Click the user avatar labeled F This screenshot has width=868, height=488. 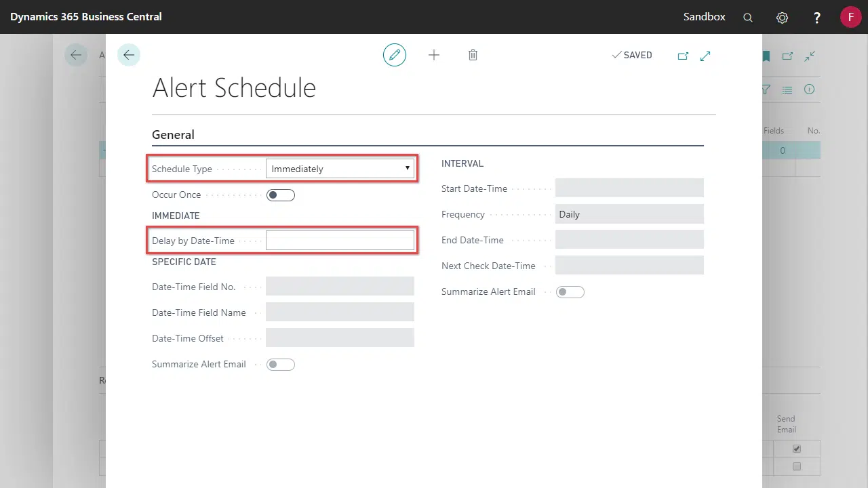pyautogui.click(x=850, y=17)
